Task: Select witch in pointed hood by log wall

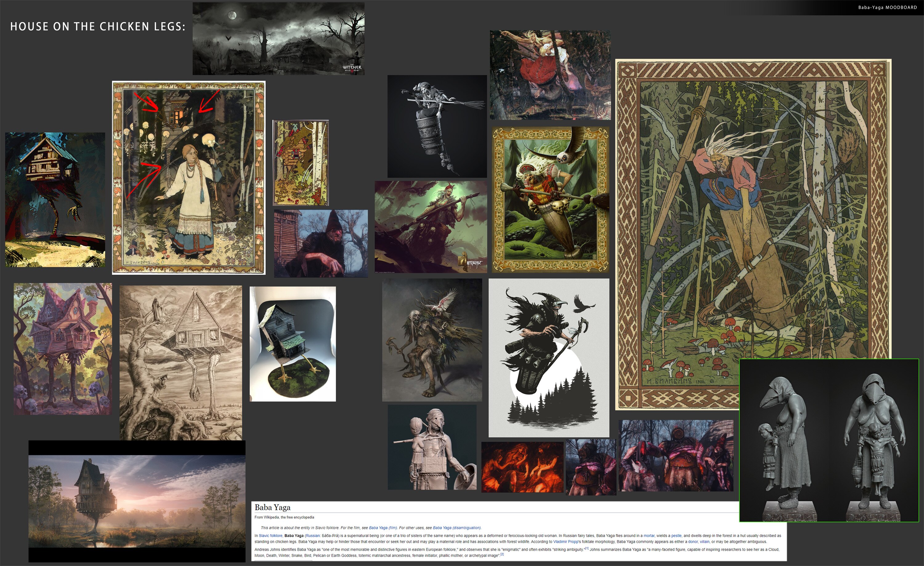Action: (x=321, y=244)
